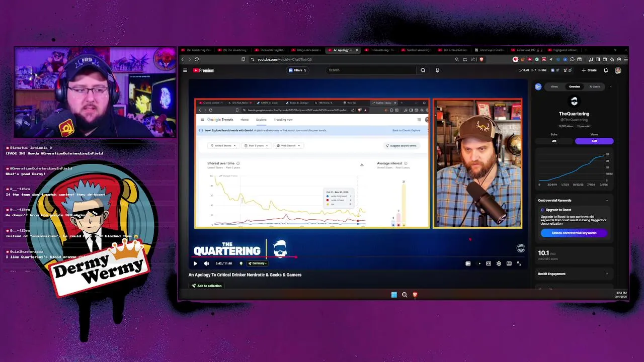Click the Brave browser taskbar icon
644x362 pixels.
415,295
